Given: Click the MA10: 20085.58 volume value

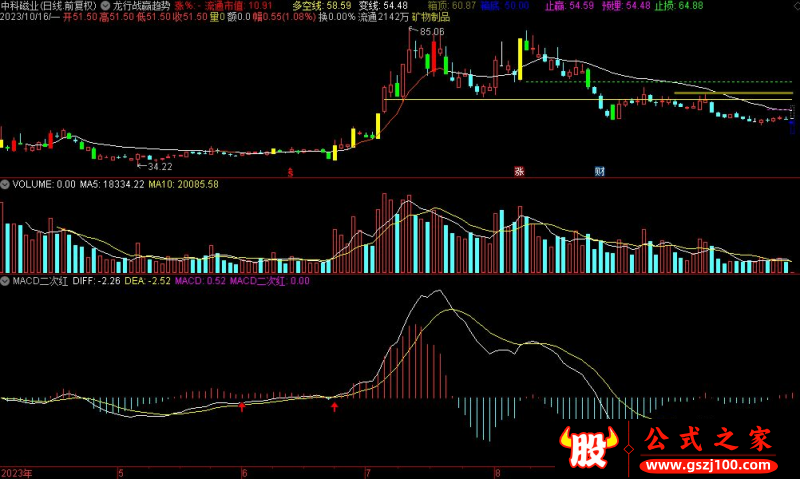Looking at the screenshot, I should coord(183,184).
